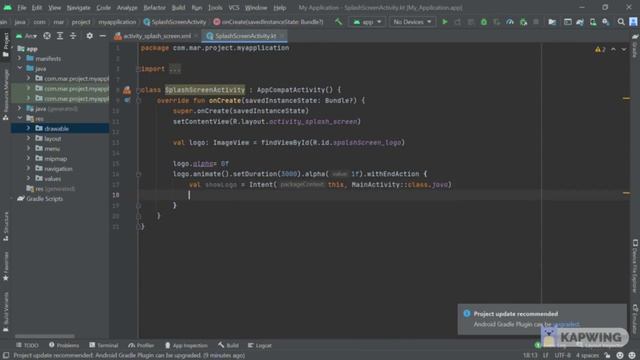Screen dimensions: 640x360
Task: Open Project panel gear options
Action: click(89, 36)
